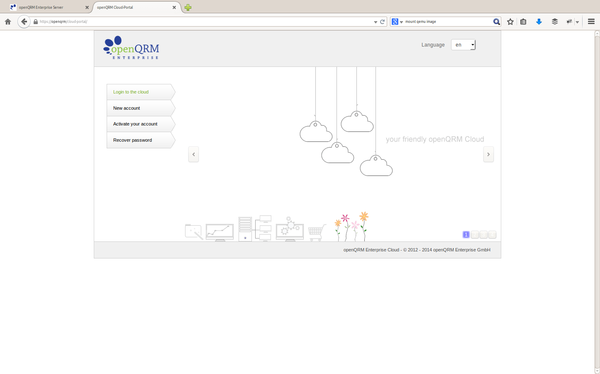Open the browser hamburger menu
The image size is (600, 374).
coord(591,22)
